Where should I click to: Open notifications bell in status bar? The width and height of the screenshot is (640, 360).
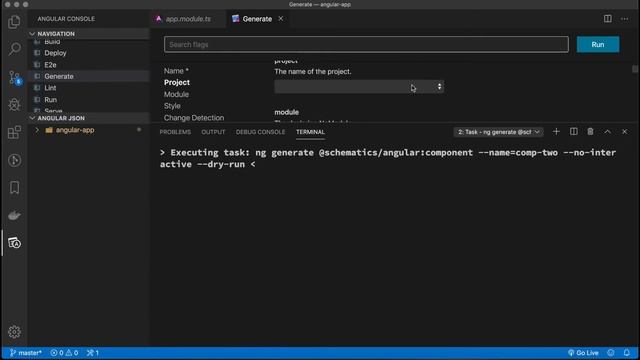627,353
